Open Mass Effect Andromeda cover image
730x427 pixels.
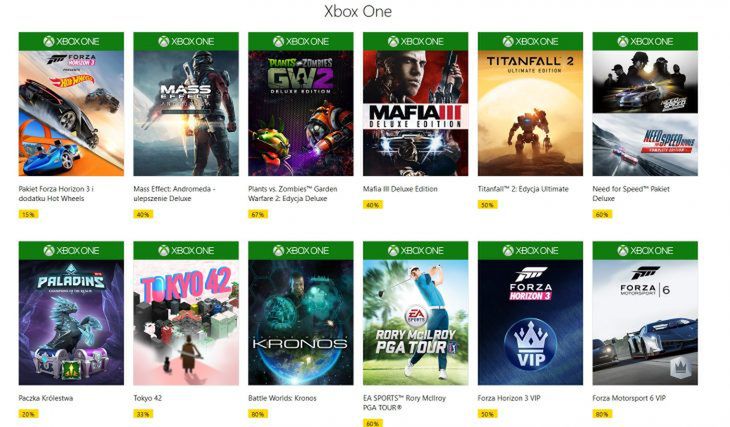coord(186,113)
